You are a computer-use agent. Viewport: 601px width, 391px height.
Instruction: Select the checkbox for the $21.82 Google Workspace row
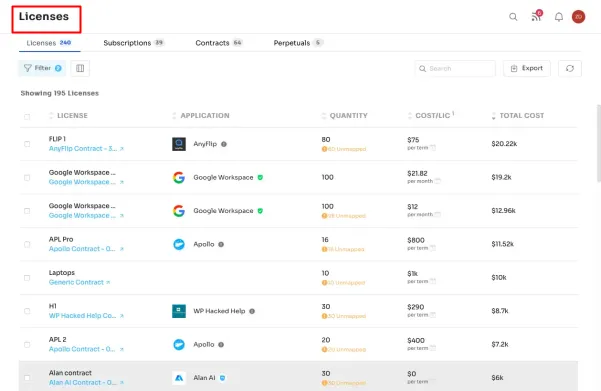27,177
